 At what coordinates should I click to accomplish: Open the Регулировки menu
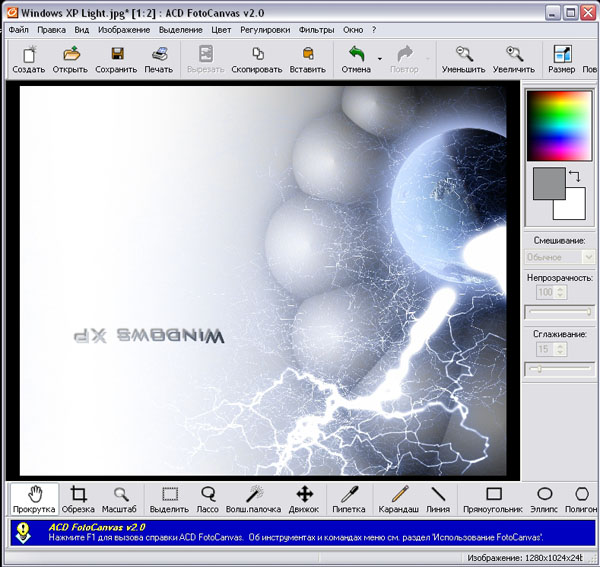pos(265,30)
